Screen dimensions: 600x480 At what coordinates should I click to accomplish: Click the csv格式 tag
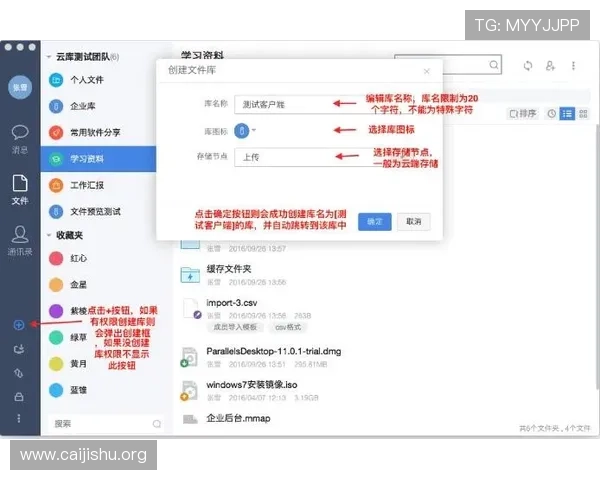pos(288,327)
